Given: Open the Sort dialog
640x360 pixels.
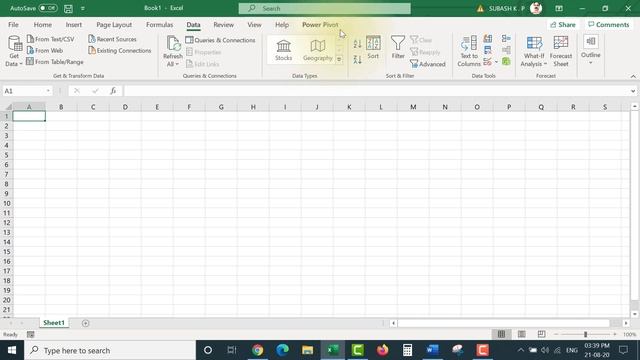Looking at the screenshot, I should [x=373, y=48].
